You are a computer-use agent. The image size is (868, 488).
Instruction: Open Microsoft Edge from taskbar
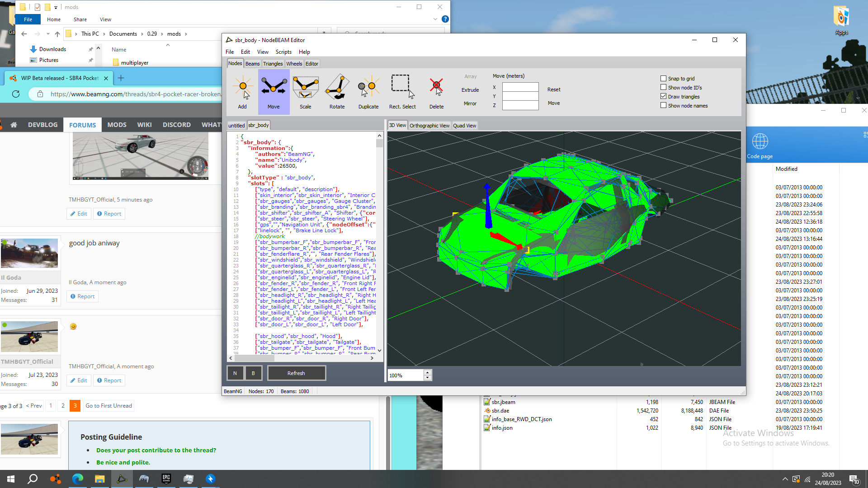77,479
